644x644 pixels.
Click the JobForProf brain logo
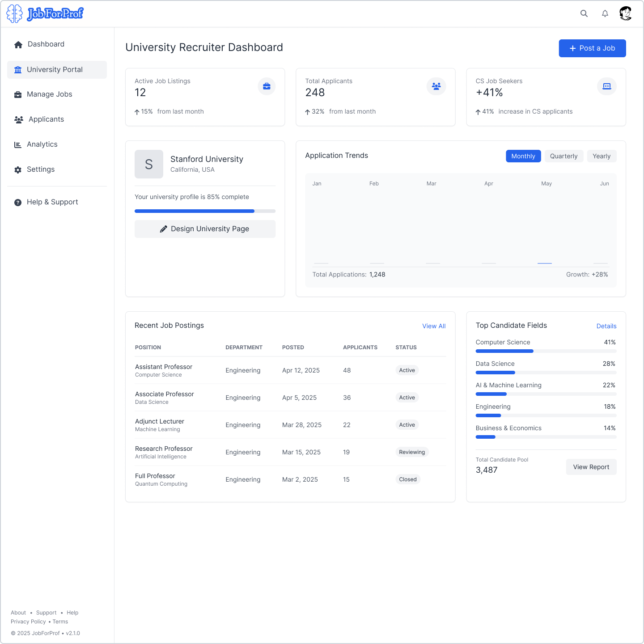14,14
